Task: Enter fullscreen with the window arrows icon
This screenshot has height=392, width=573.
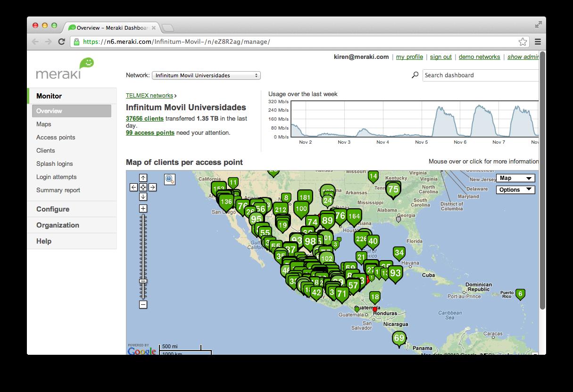Action: tap(538, 24)
